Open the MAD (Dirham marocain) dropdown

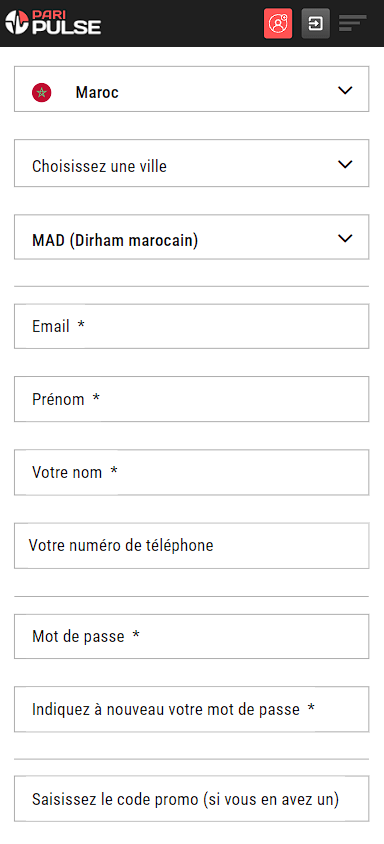pos(192,237)
